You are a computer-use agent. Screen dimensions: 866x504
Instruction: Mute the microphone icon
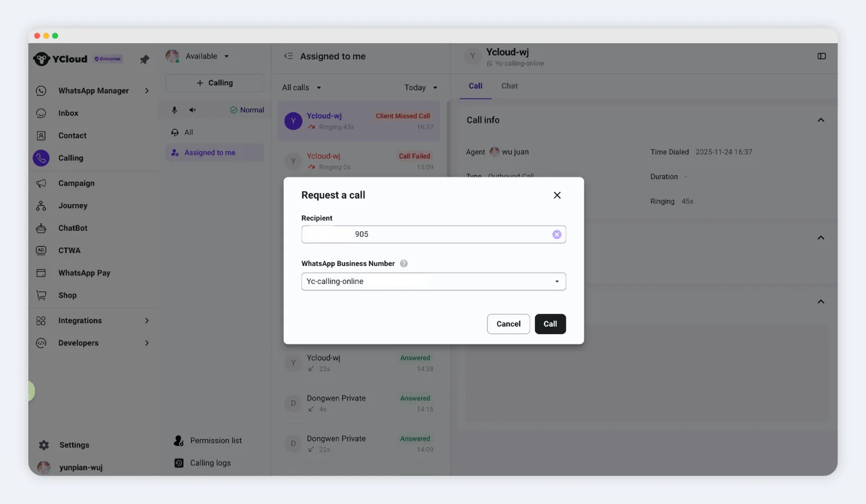175,110
